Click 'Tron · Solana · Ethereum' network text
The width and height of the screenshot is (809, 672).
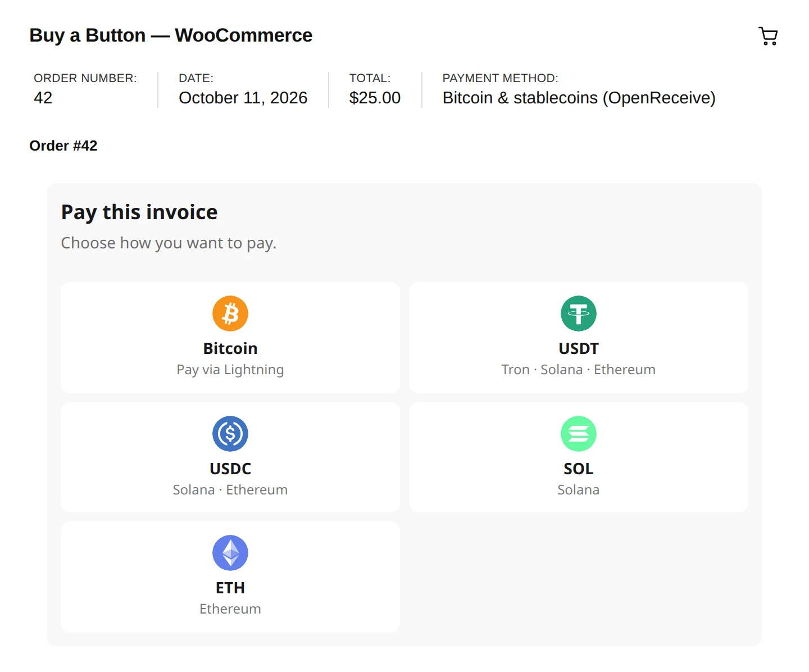pyautogui.click(x=579, y=370)
